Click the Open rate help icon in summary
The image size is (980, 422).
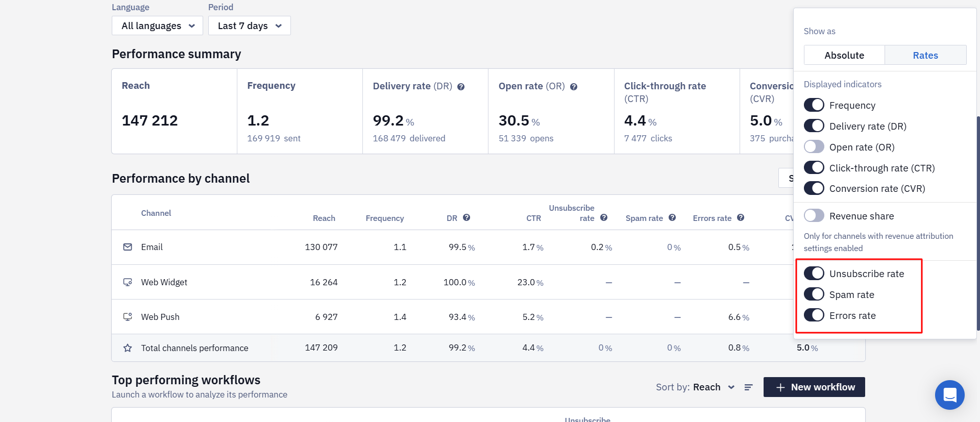(574, 87)
